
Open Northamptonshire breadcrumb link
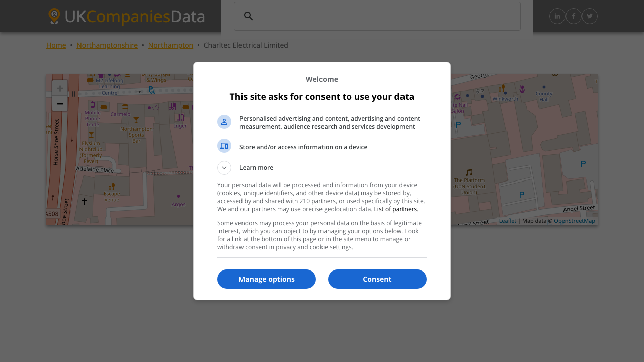coord(107,45)
